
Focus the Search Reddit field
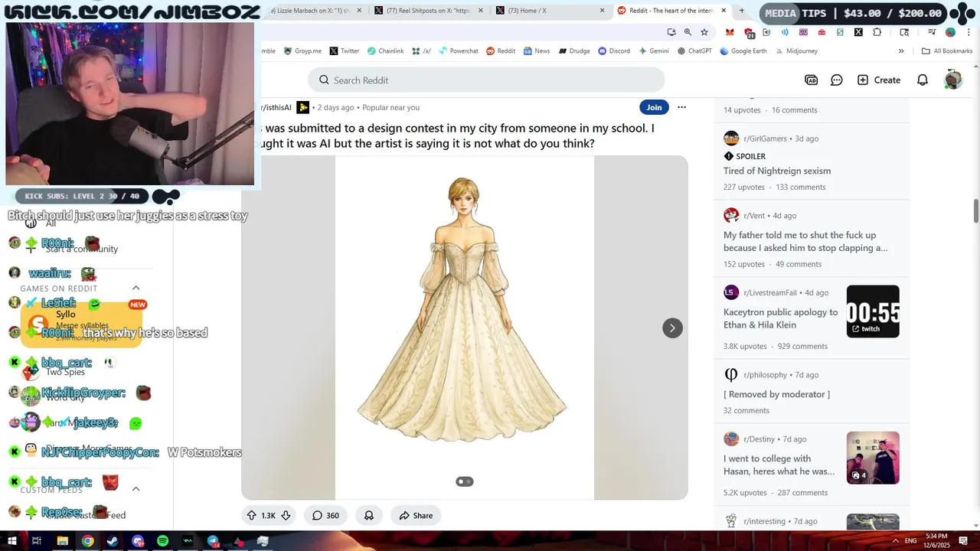[x=486, y=80]
